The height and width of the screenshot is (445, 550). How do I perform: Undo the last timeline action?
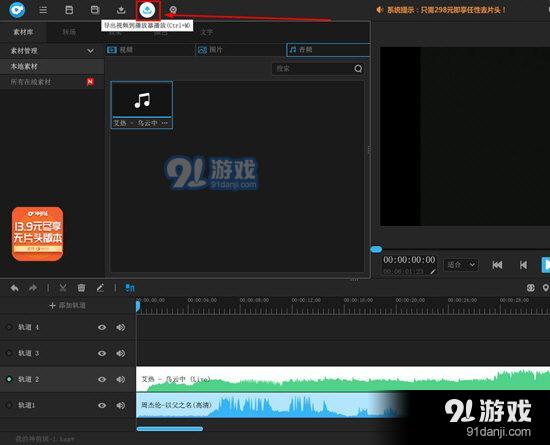tap(14, 288)
